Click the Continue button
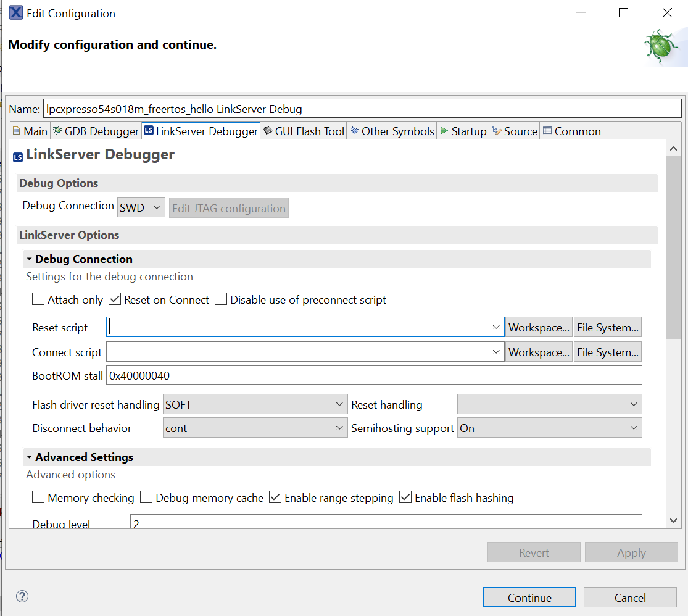Image resolution: width=688 pixels, height=616 pixels. pyautogui.click(x=529, y=597)
